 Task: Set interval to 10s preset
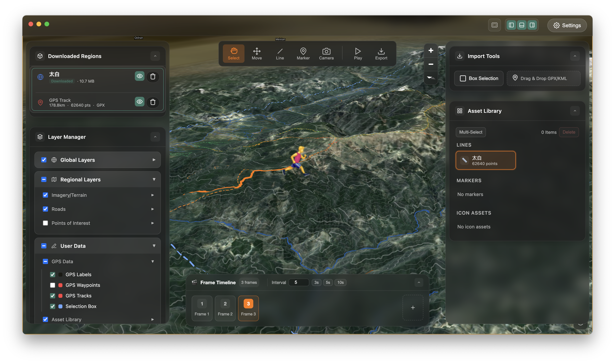pyautogui.click(x=340, y=282)
